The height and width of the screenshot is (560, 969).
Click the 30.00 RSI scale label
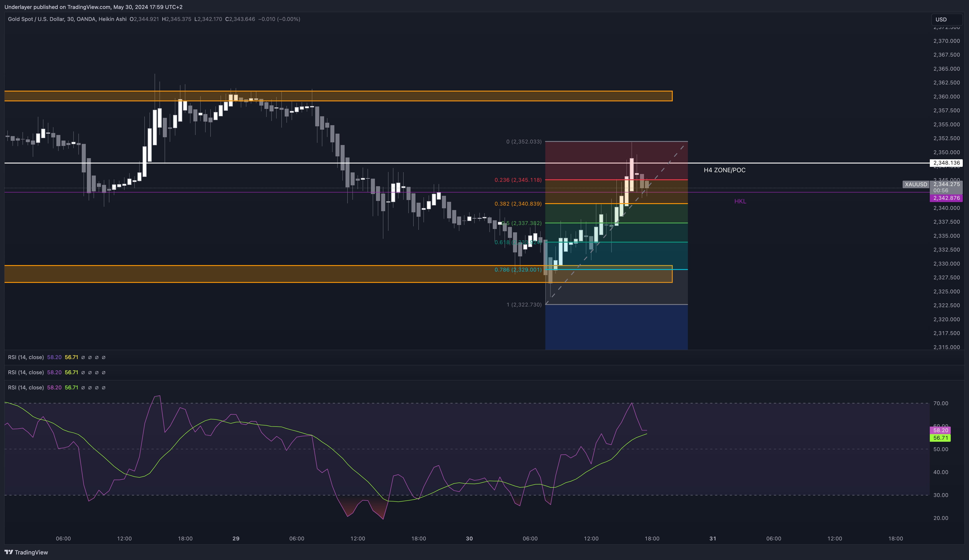(941, 495)
